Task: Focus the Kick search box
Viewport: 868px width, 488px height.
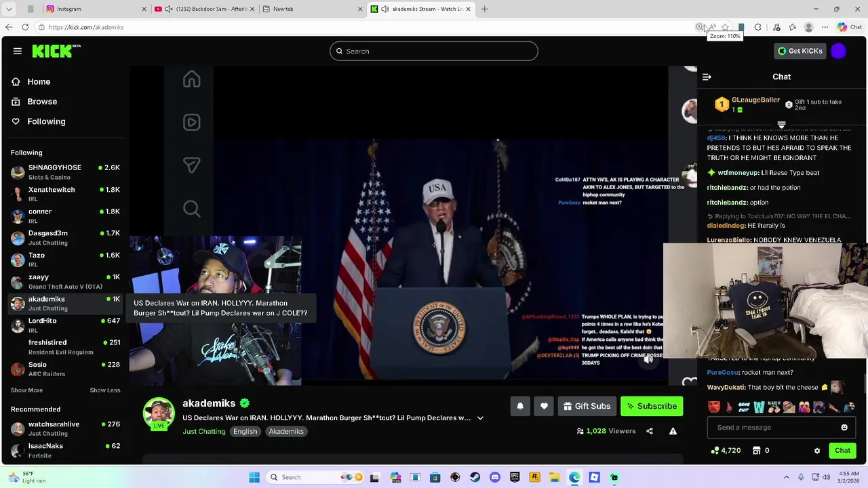Action: 434,52
